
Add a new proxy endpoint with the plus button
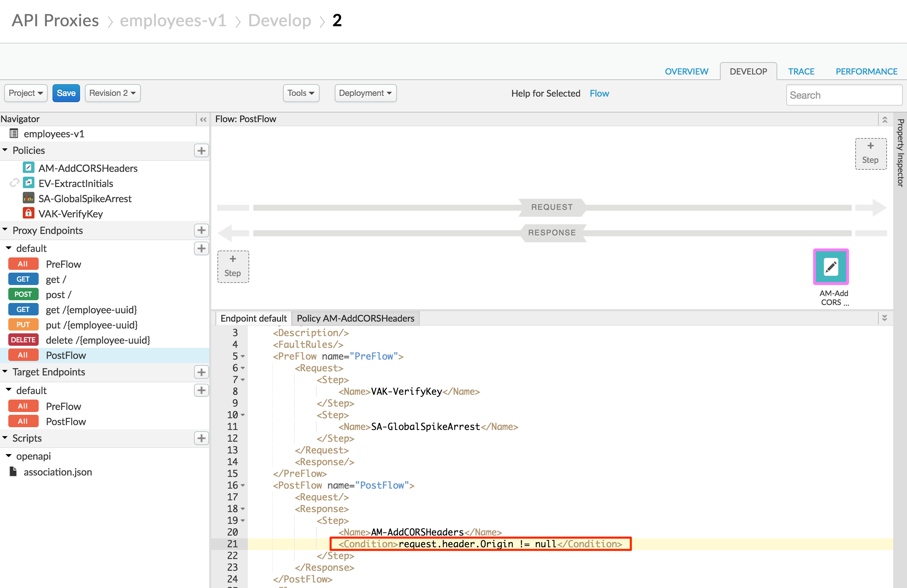tap(201, 230)
